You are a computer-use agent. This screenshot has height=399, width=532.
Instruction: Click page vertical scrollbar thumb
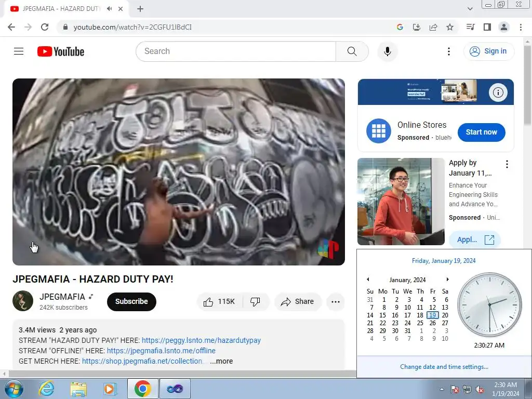pyautogui.click(x=528, y=85)
